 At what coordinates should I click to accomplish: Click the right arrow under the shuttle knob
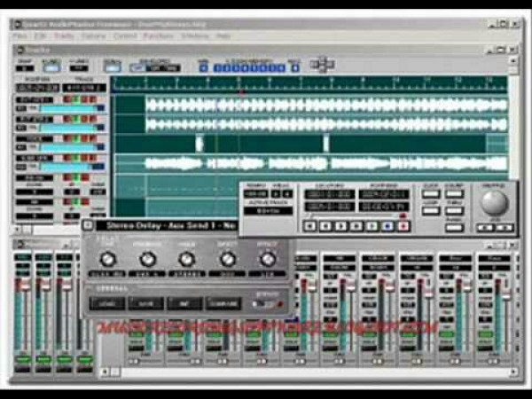pos(504,228)
